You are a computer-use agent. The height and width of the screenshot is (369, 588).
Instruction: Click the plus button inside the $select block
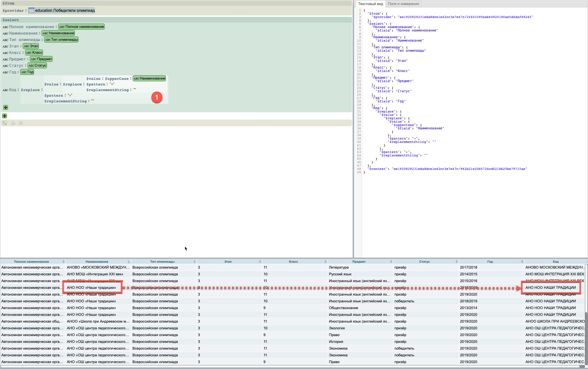coord(5,107)
